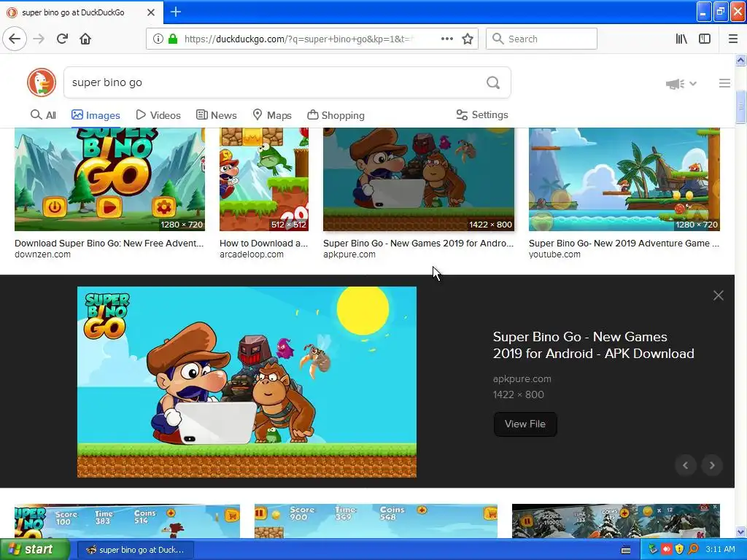The image size is (747, 560).
Task: Click the keyboard icon in the taskbar
Action: (626, 550)
